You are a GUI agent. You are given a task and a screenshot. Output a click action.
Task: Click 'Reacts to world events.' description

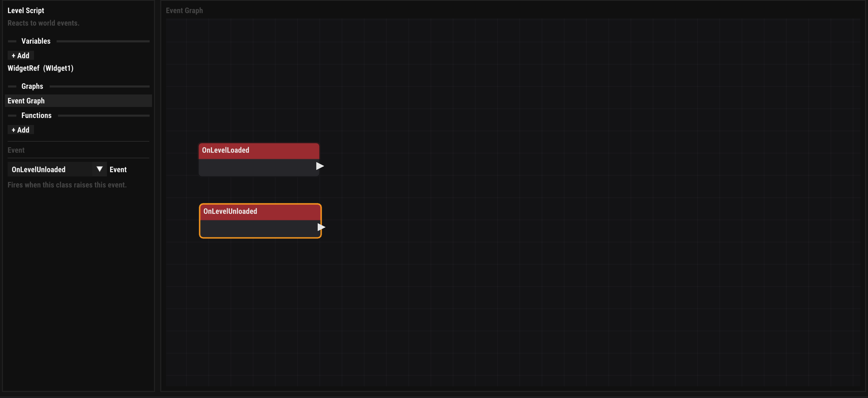coord(43,23)
